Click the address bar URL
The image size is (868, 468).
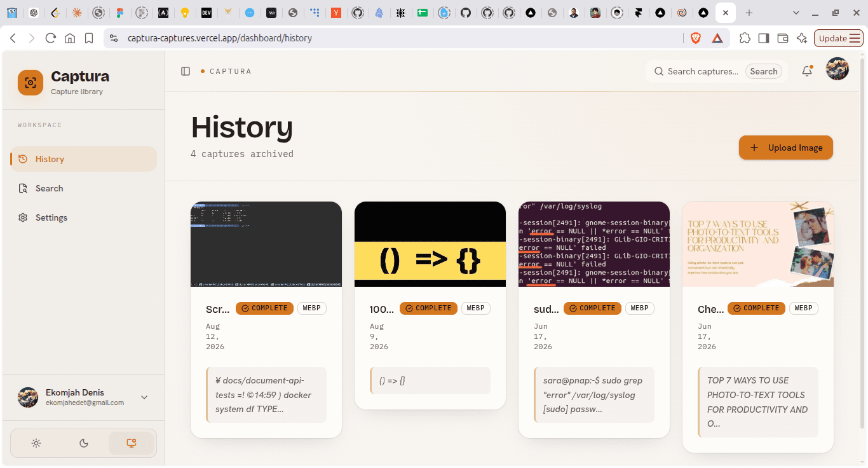point(220,38)
